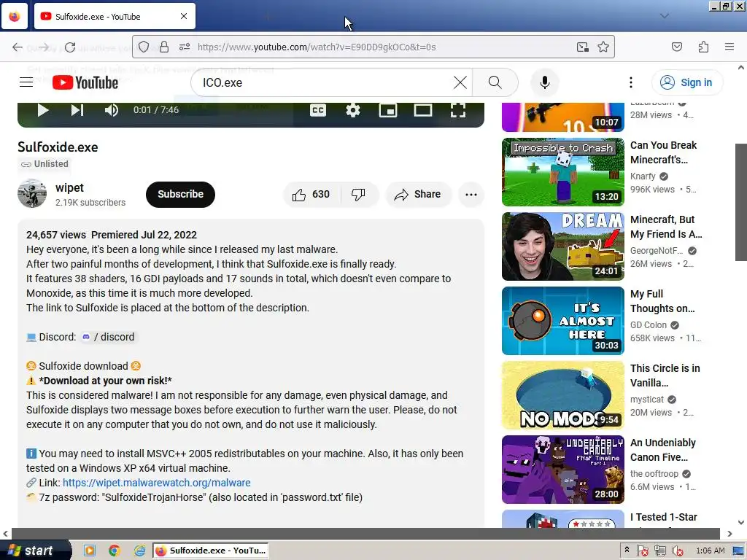Image resolution: width=747 pixels, height=560 pixels.
Task: Open An Undeniably Canon Five title
Action: (663, 450)
